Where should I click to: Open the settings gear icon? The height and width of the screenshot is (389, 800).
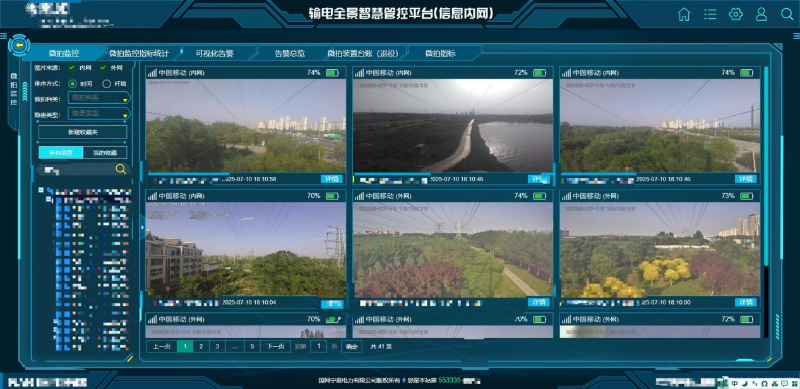tap(736, 14)
